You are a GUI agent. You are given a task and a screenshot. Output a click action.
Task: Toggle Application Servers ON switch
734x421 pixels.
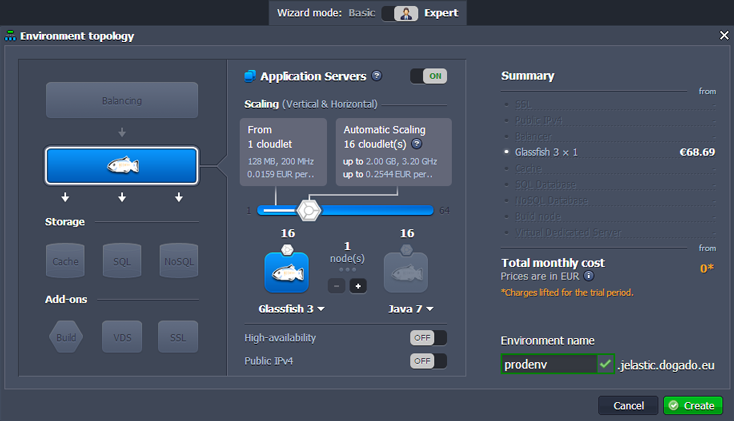428,76
